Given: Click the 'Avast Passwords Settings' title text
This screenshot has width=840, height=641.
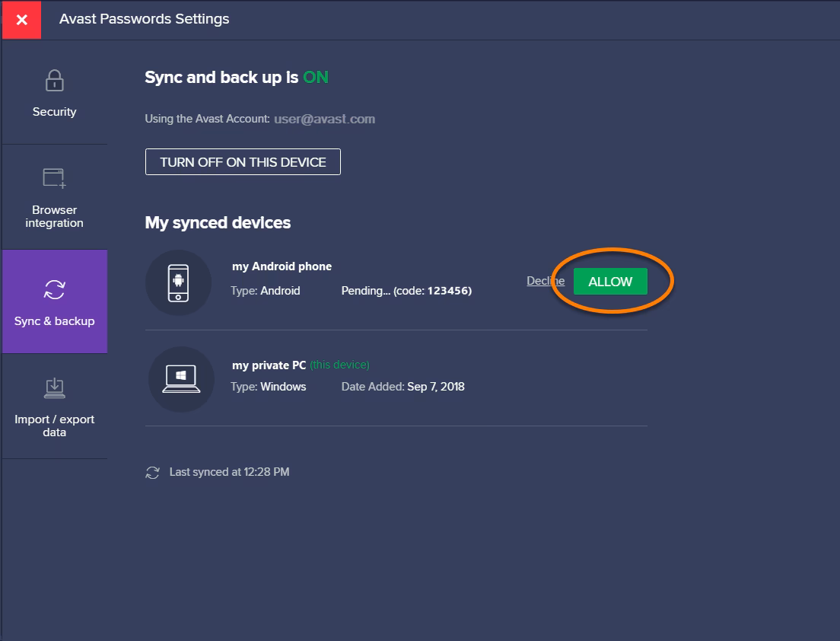Looking at the screenshot, I should [x=144, y=19].
